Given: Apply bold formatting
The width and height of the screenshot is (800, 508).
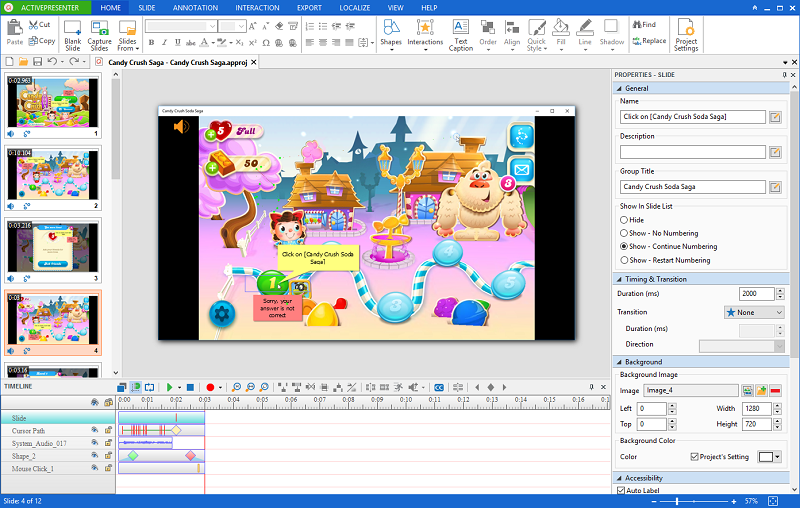Looking at the screenshot, I should pos(151,43).
